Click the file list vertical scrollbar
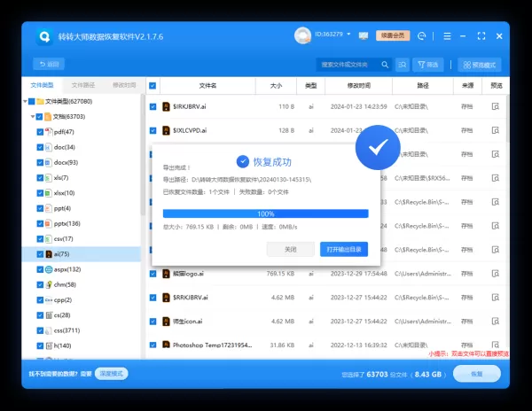Image resolution: width=532 pixels, height=411 pixels. pyautogui.click(x=507, y=119)
